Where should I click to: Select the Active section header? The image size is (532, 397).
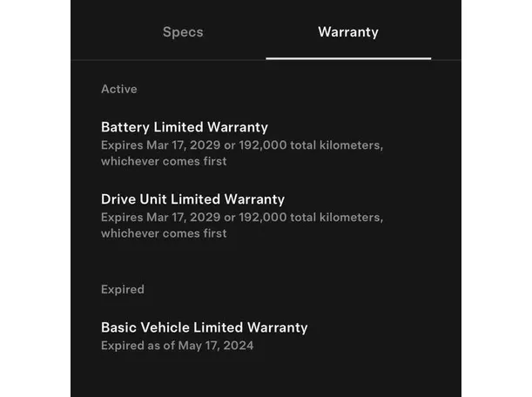[x=119, y=89]
